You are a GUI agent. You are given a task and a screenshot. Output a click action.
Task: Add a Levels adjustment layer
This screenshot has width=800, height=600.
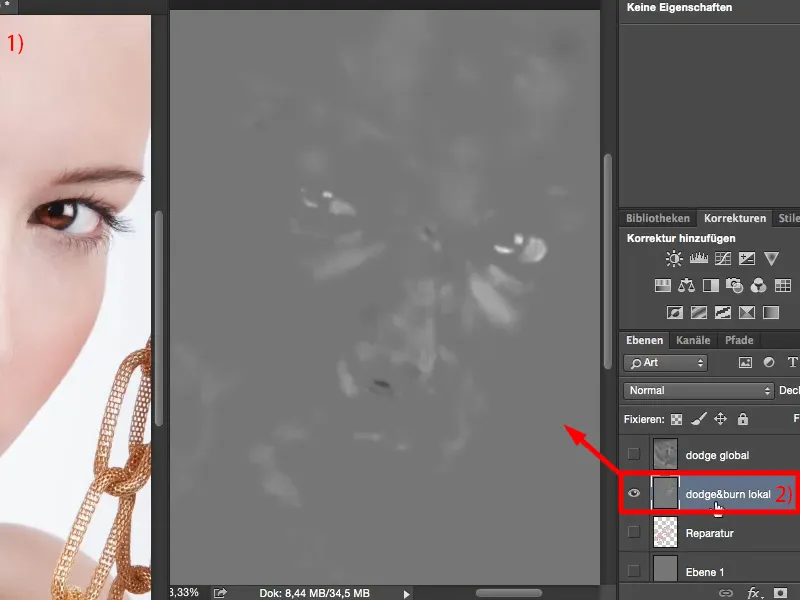tap(697, 259)
